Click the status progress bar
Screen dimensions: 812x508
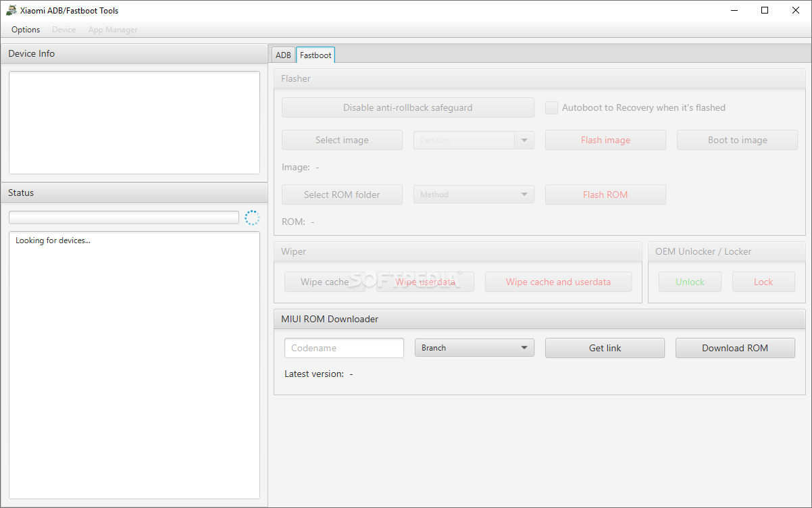pyautogui.click(x=124, y=218)
